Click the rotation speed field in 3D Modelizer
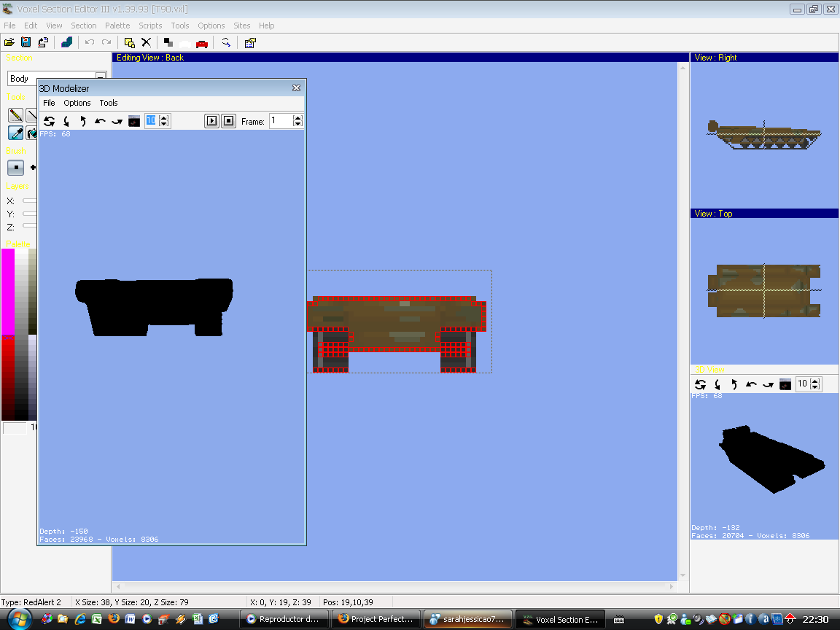Viewport: 840px width, 630px height. click(x=152, y=121)
